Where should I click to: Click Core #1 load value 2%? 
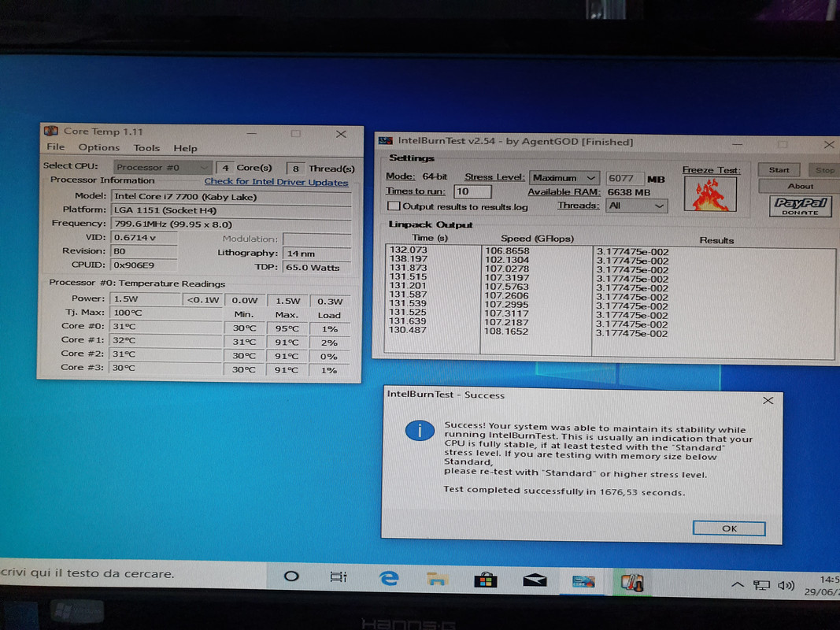pos(329,343)
